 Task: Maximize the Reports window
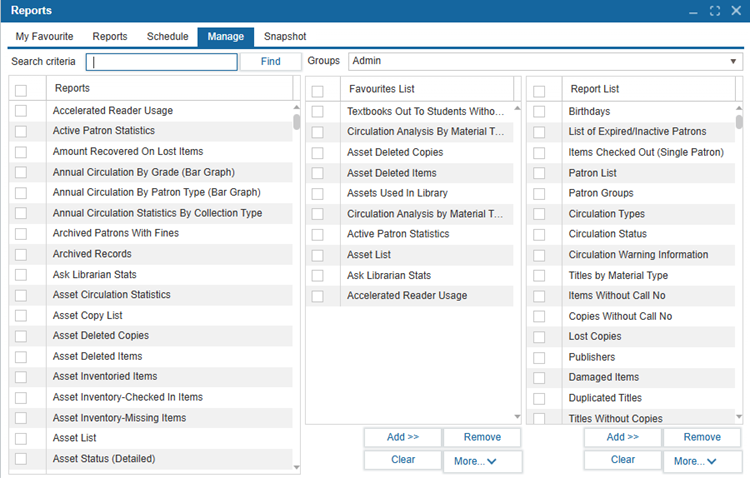pos(715,11)
